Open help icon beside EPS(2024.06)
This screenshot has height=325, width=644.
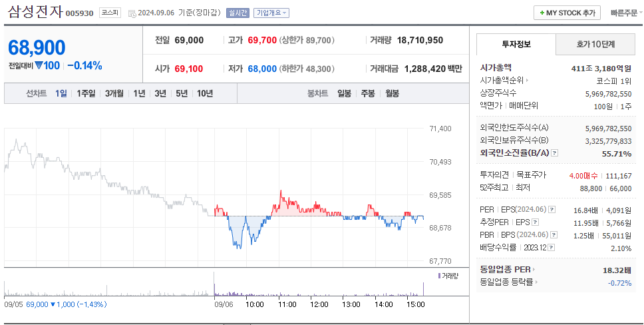coord(552,209)
